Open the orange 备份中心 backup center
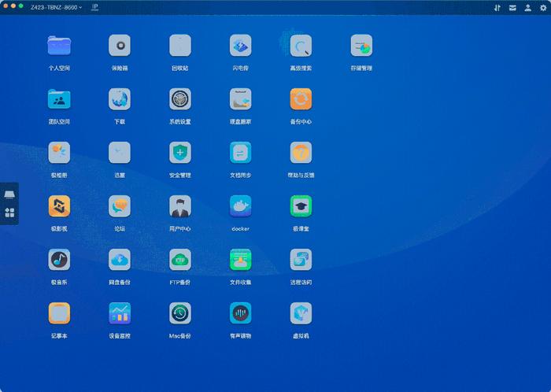Screen dimensions: 551x392 tap(301, 99)
